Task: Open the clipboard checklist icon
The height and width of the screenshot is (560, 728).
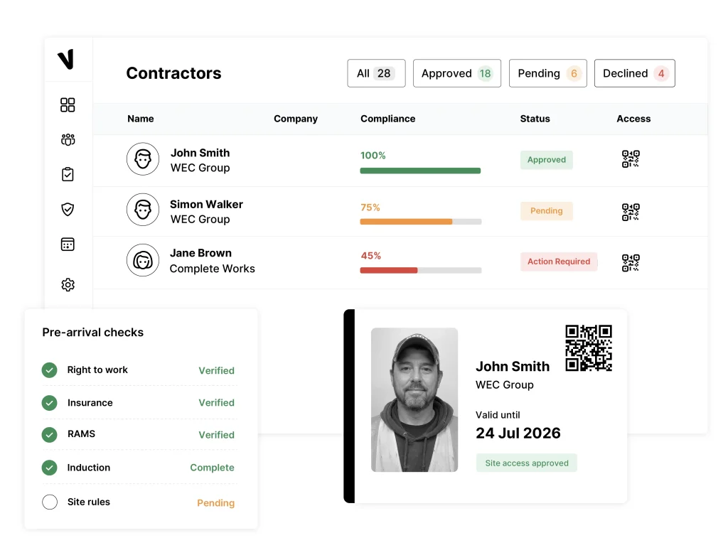Action: coord(68,174)
